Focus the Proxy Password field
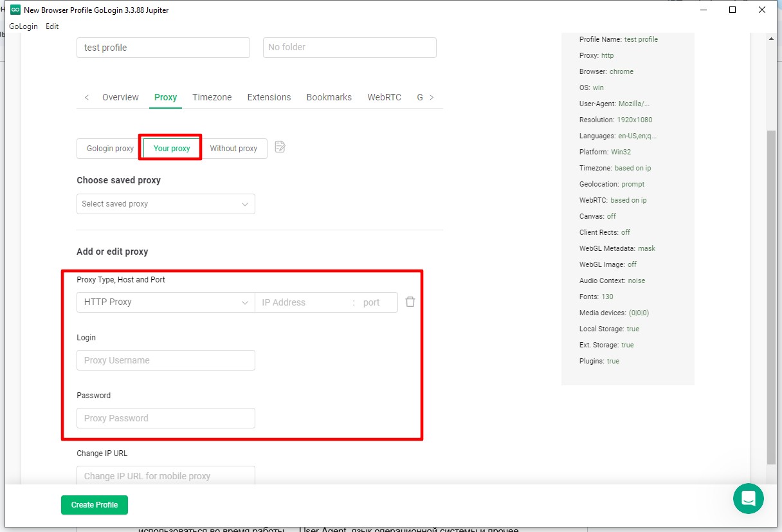 165,418
